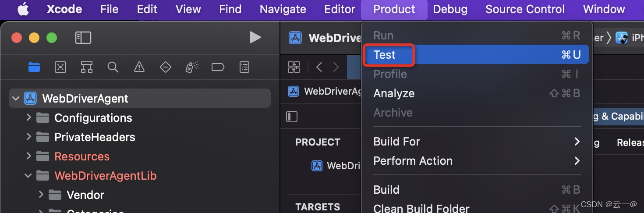Viewport: 644px width, 213px height.
Task: Show the Report navigator icon
Action: 244,67
